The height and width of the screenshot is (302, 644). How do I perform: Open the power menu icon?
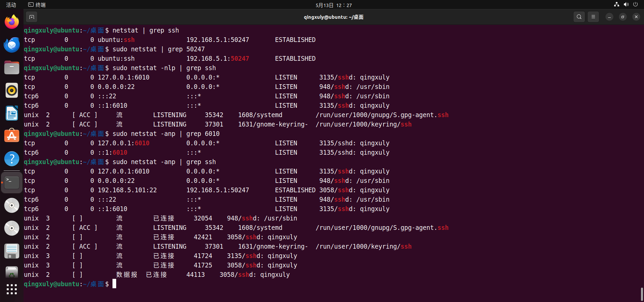pos(635,5)
